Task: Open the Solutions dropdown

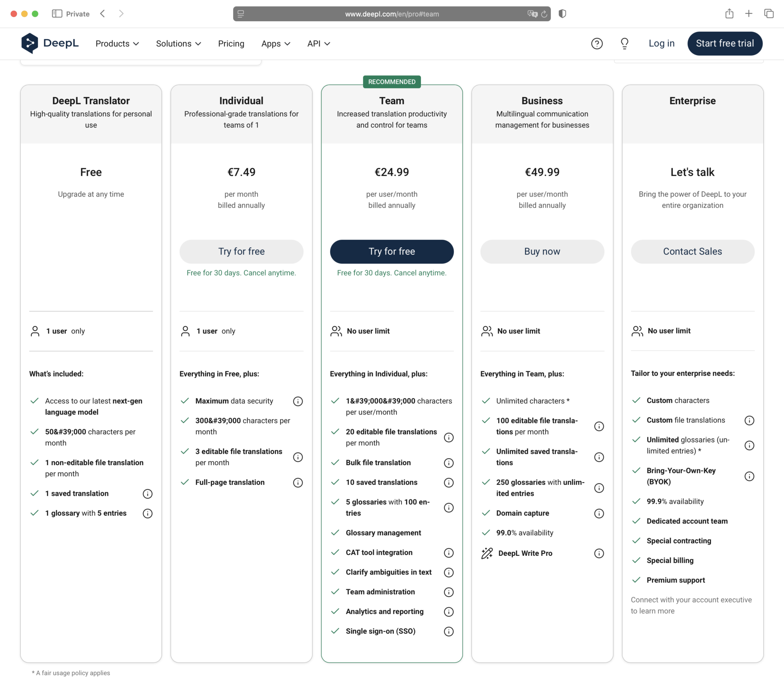Action: (x=178, y=44)
